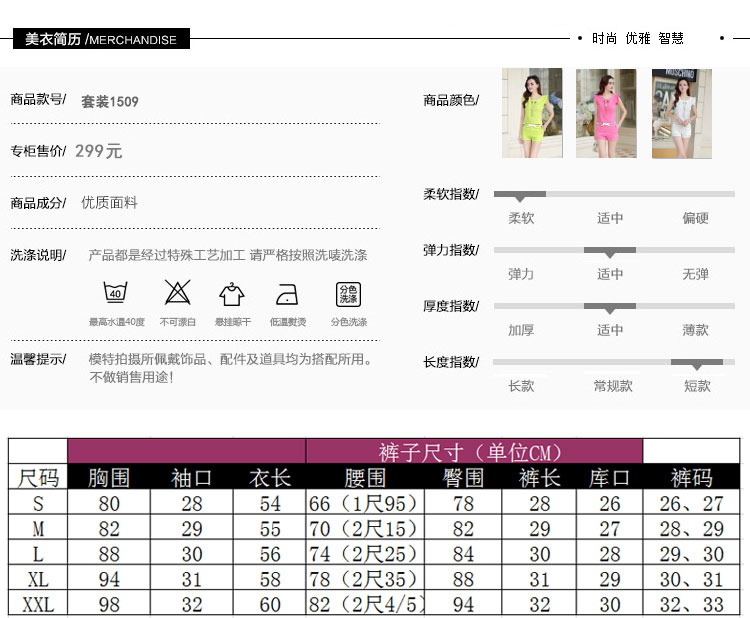Screen dimensions: 750x618
Task: Click the softness index slider bar
Action: point(614,194)
